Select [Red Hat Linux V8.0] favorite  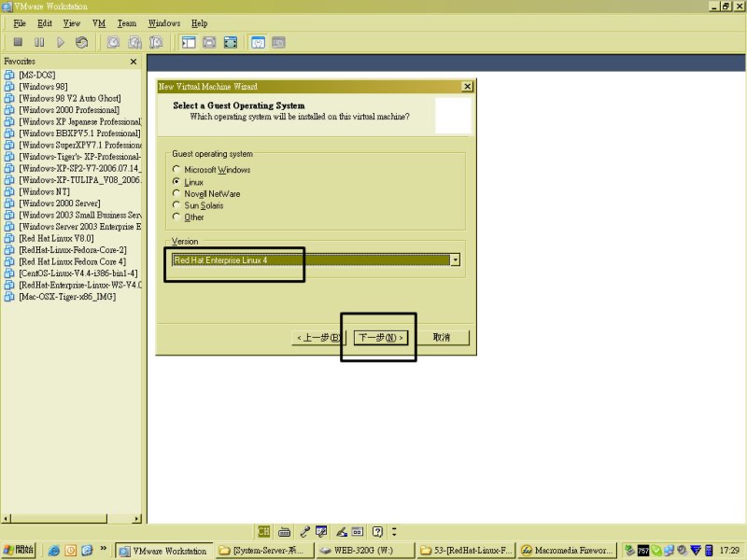pyautogui.click(x=56, y=238)
